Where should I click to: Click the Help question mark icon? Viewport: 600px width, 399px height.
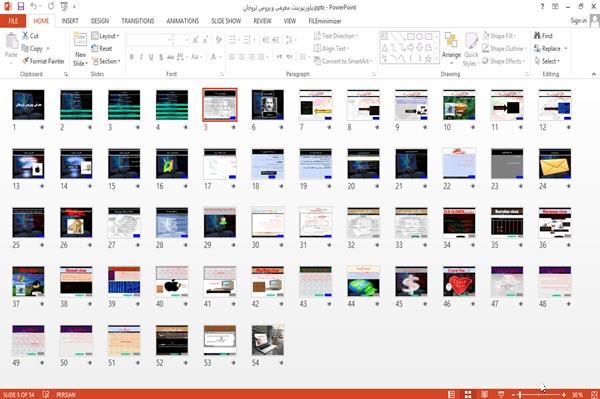[542, 7]
